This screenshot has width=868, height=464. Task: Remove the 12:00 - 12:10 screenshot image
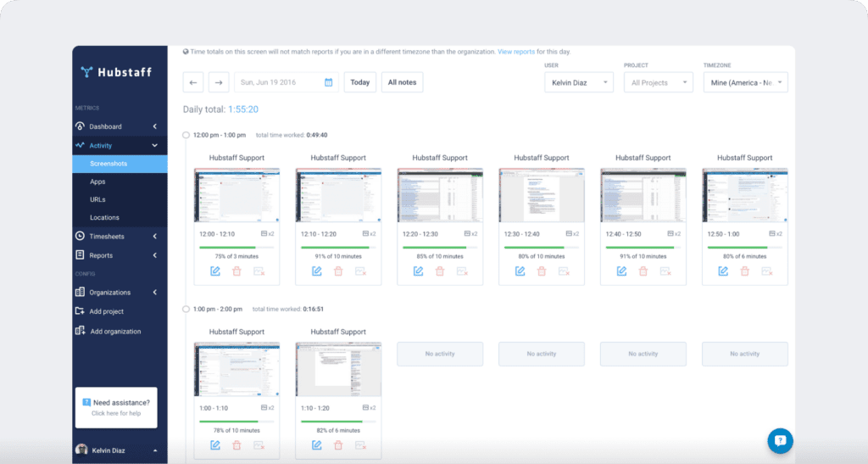(259, 271)
